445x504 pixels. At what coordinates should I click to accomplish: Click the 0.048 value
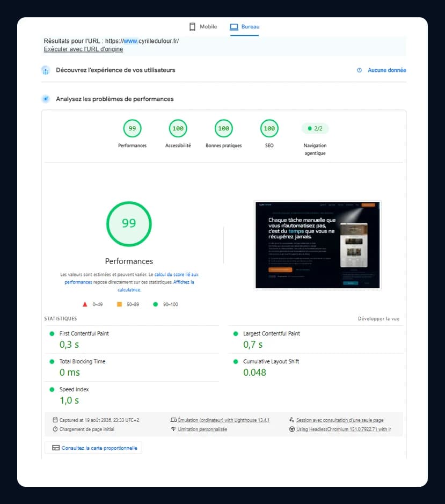254,372
